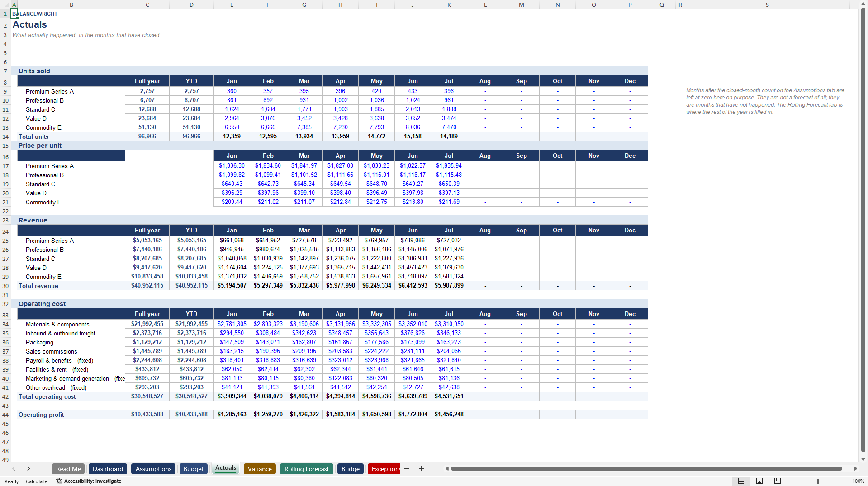Select Value D Apr price $398.40
868x486 pixels.
pyautogui.click(x=340, y=193)
